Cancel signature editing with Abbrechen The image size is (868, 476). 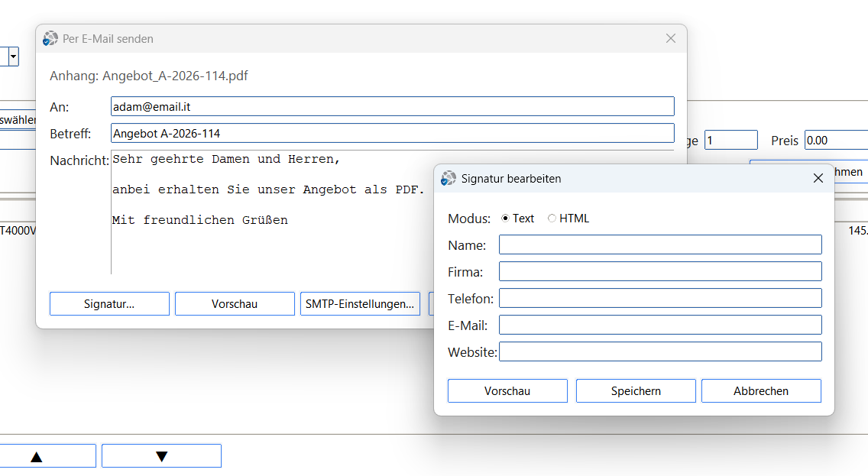(760, 390)
